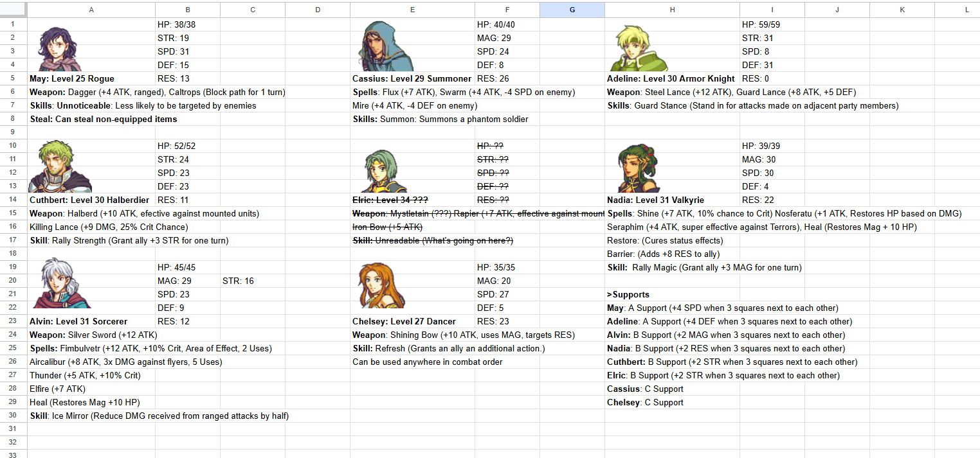Click cell 'HP: 38/38'
Image resolution: width=980 pixels, height=458 pixels.
187,24
